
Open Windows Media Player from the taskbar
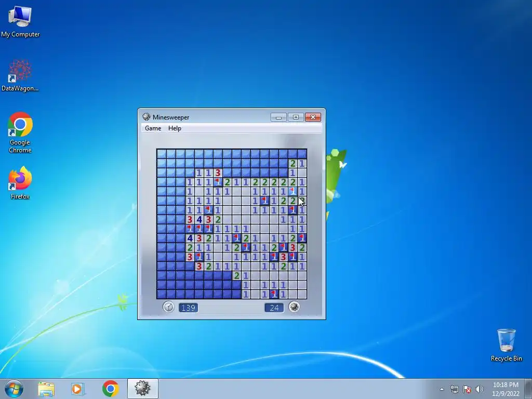(77, 389)
